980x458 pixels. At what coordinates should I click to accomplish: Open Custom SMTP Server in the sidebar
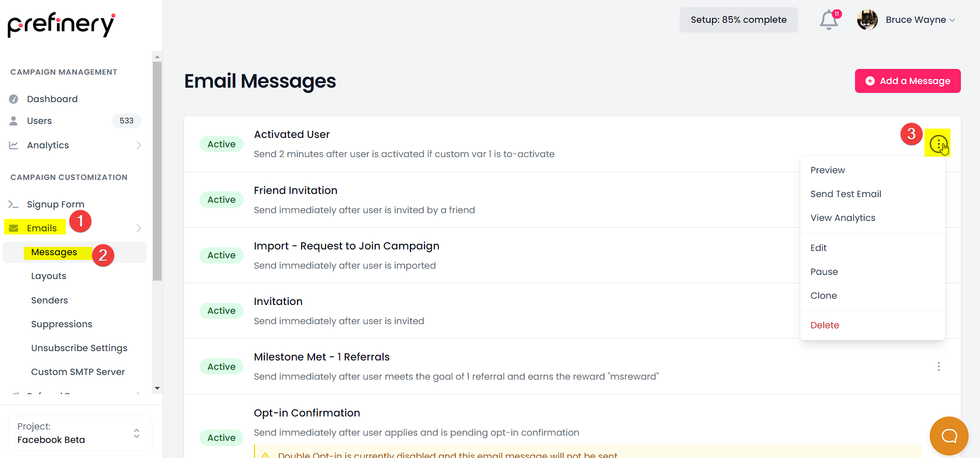(x=78, y=372)
